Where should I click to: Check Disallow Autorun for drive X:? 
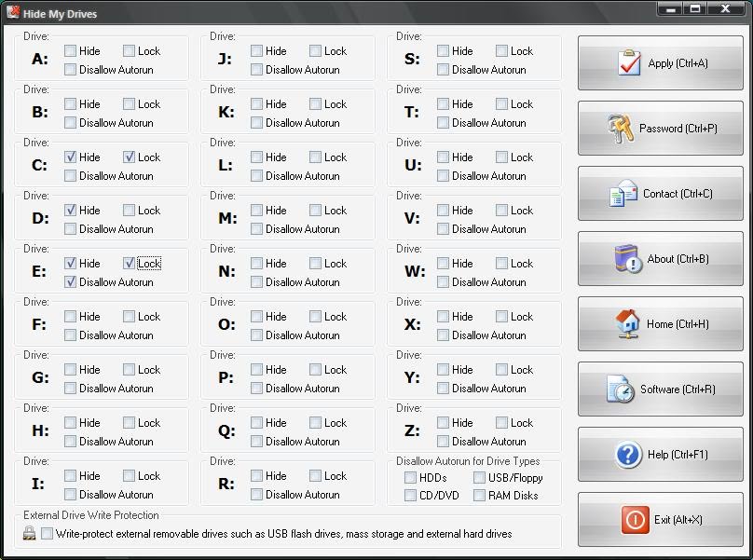443,335
